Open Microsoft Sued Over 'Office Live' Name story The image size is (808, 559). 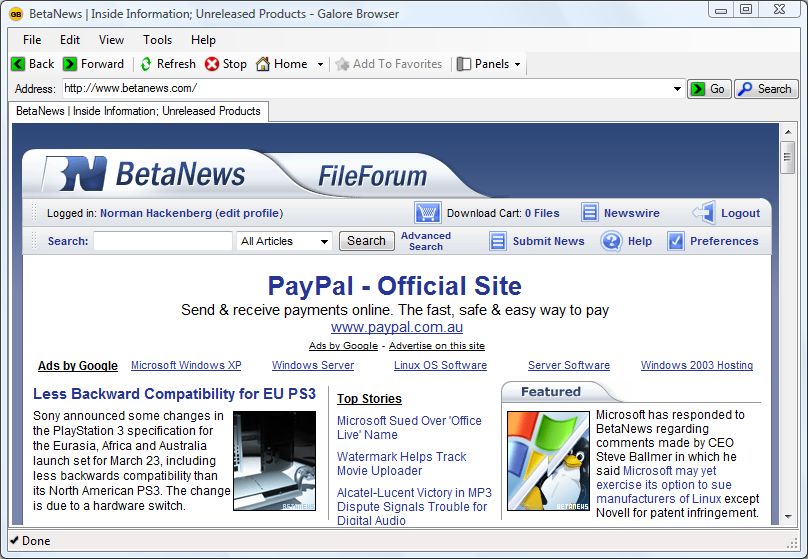point(409,428)
